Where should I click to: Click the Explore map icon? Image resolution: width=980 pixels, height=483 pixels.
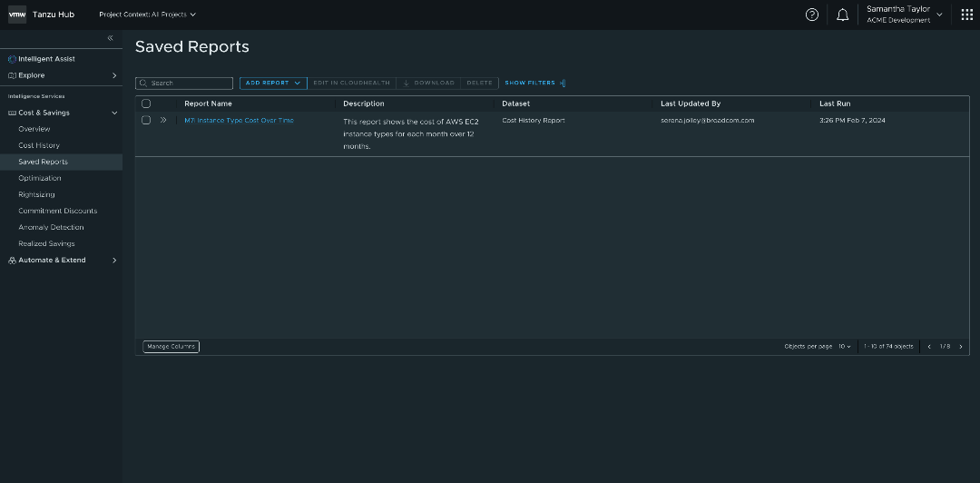12,75
